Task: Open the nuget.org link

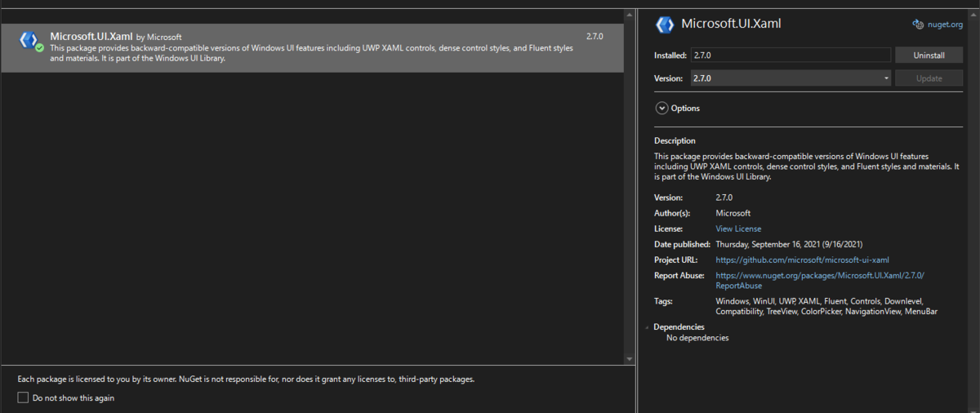Action: point(945,24)
